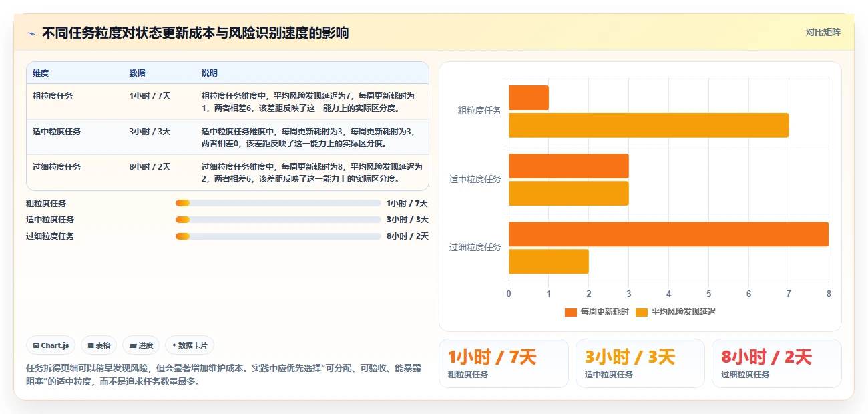Viewport: 868px width, 414px height.
Task: Click progress value 8小时 / 2天
Action: click(407, 236)
